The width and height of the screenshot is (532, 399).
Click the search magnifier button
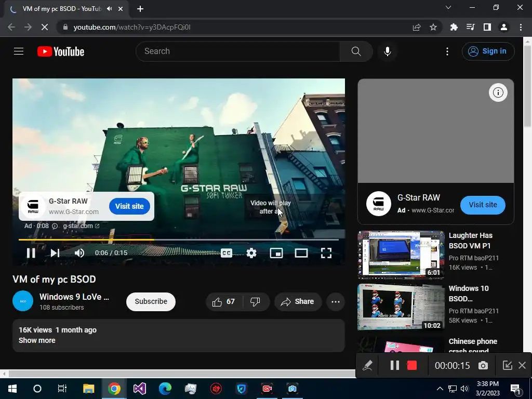click(356, 51)
